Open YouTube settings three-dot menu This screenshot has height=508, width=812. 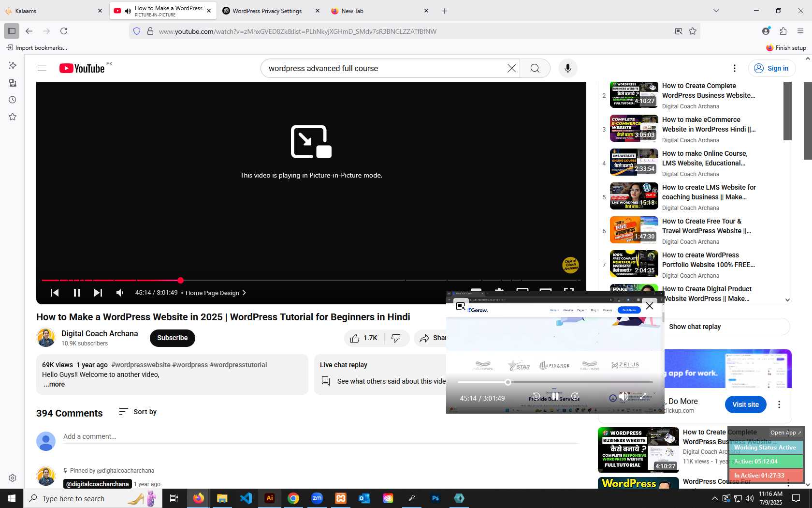734,68
